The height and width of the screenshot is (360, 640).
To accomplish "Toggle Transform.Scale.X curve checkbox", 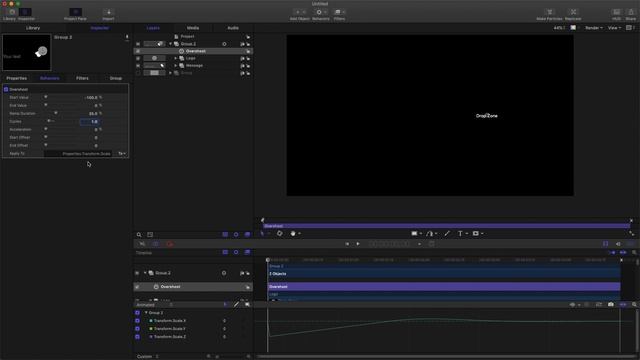I will 137,321.
